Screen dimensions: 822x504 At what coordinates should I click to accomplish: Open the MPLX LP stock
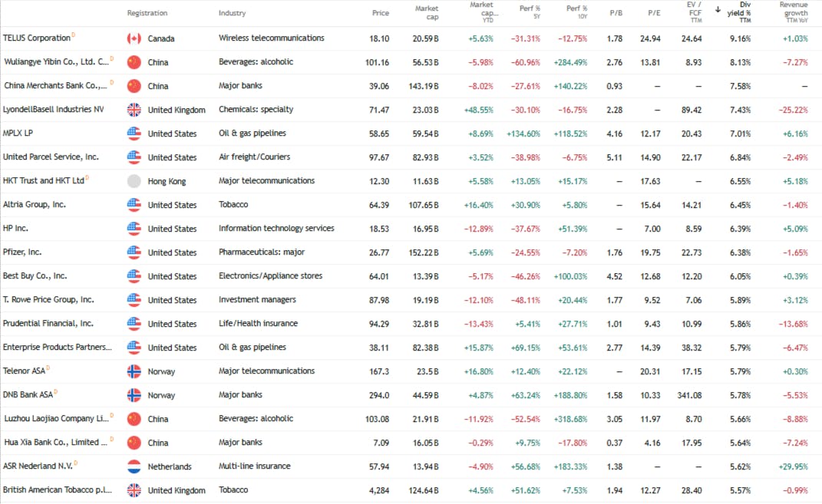pos(18,133)
